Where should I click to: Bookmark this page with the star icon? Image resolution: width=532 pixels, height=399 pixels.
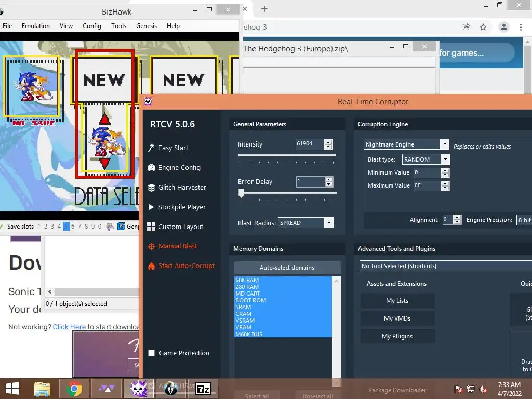[x=483, y=27]
